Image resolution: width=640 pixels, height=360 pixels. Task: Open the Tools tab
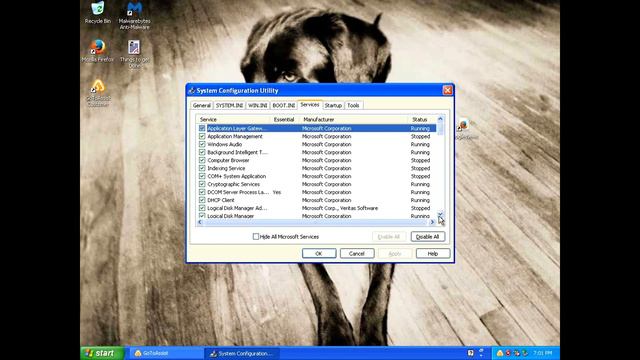(353, 105)
